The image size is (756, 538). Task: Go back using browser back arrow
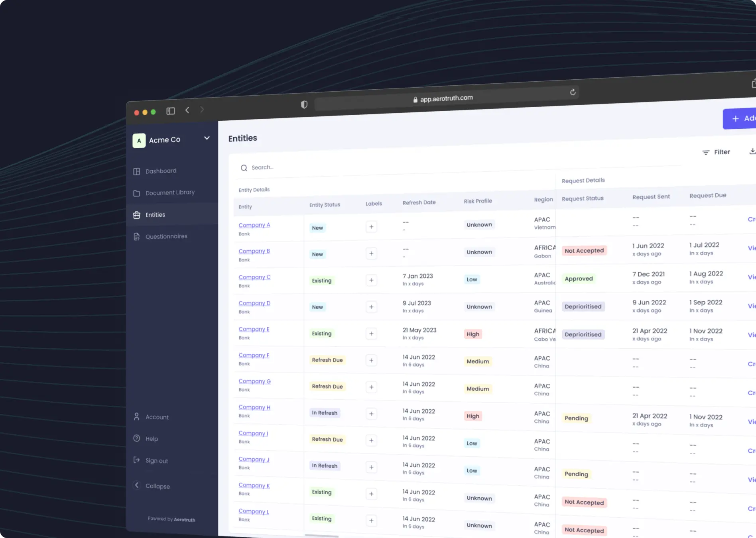click(187, 110)
